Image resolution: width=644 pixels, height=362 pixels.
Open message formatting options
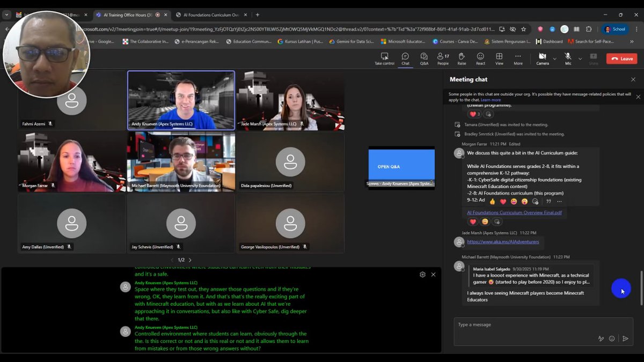601,338
